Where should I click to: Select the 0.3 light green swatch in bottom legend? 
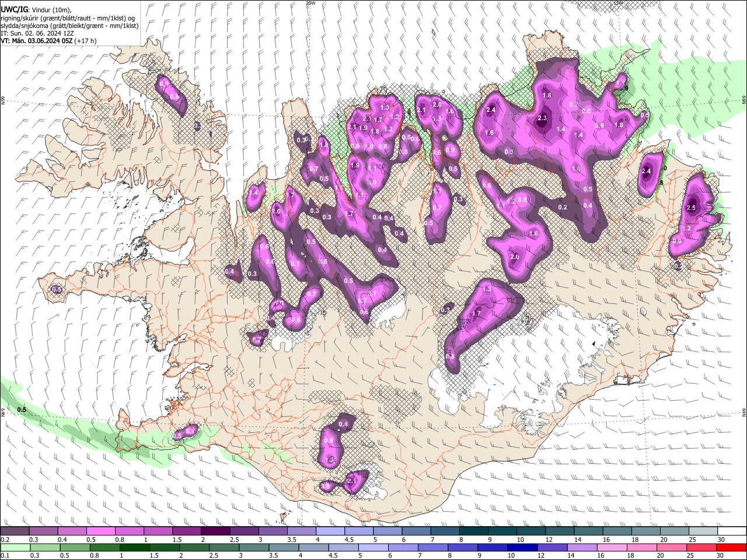tap(46, 547)
